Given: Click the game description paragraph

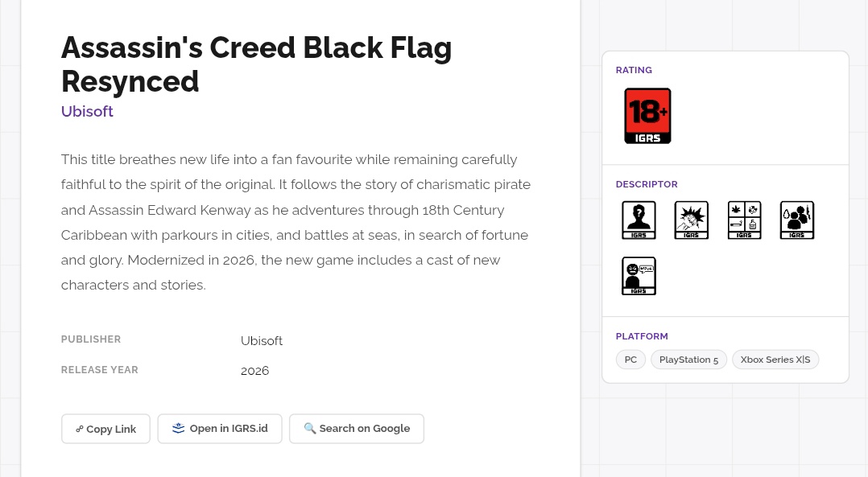Looking at the screenshot, I should 296,222.
